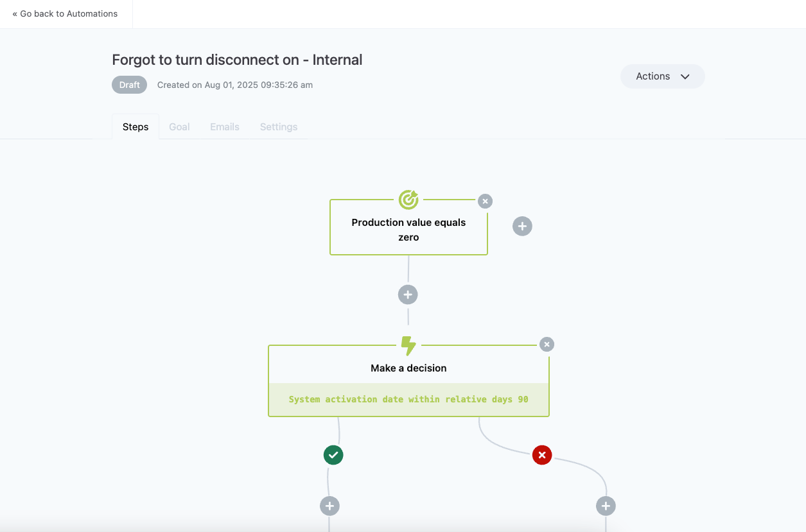Edit the System activation date condition
The height and width of the screenshot is (532, 806).
(x=408, y=399)
